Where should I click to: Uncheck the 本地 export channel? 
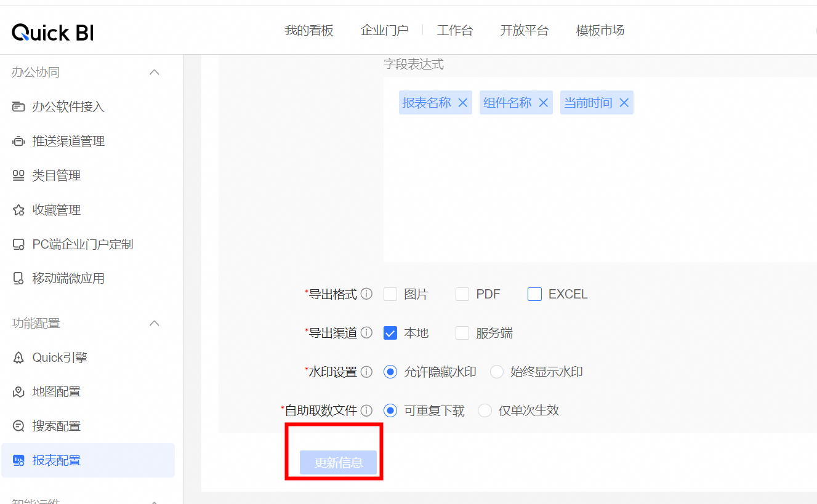coord(390,333)
